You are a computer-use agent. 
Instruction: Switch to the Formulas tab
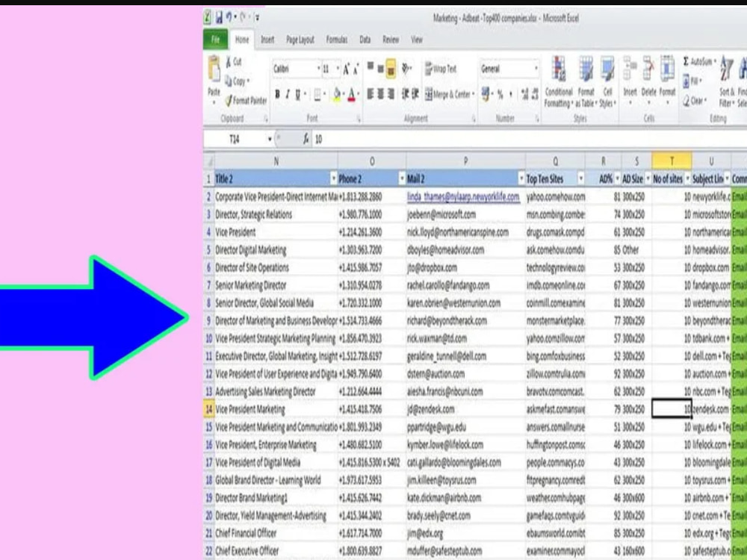[337, 40]
